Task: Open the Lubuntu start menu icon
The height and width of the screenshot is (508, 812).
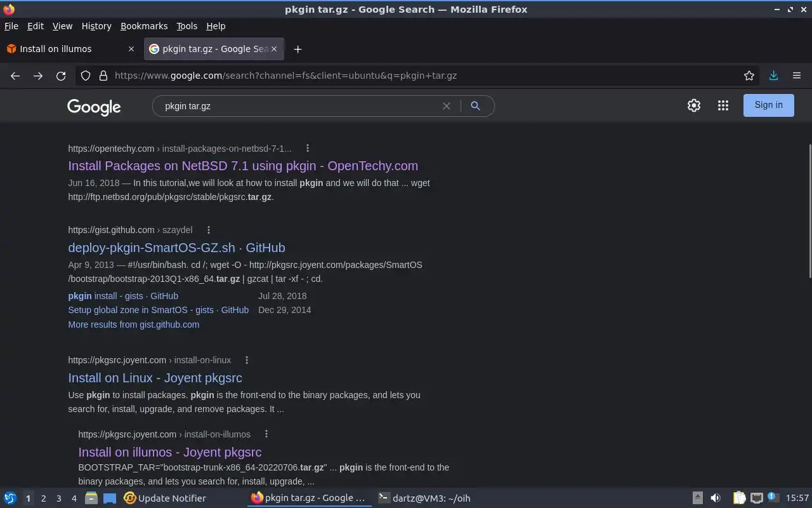Action: click(x=10, y=498)
